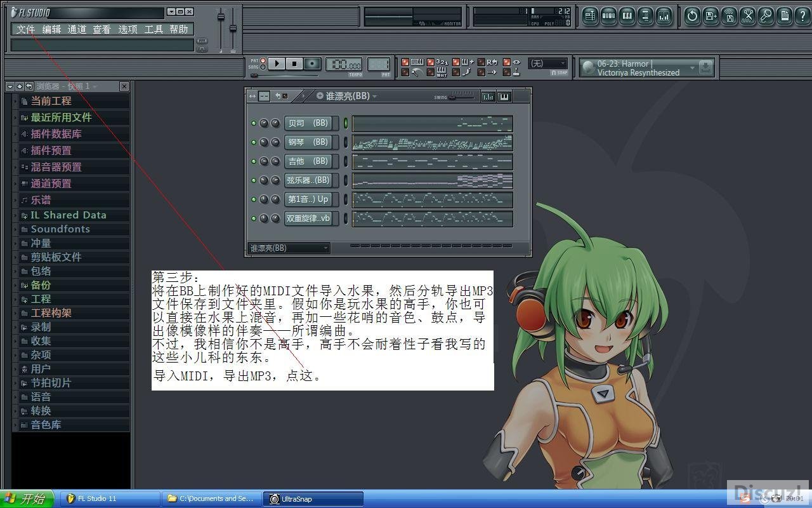Open the Mixer toolbar icon
The height and width of the screenshot is (508, 812).
tap(664, 17)
